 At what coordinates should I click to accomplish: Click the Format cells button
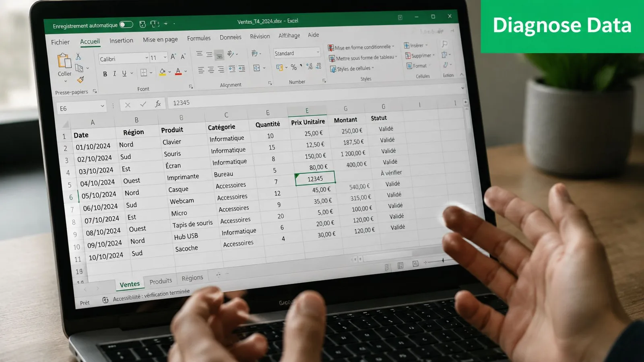pyautogui.click(x=418, y=66)
